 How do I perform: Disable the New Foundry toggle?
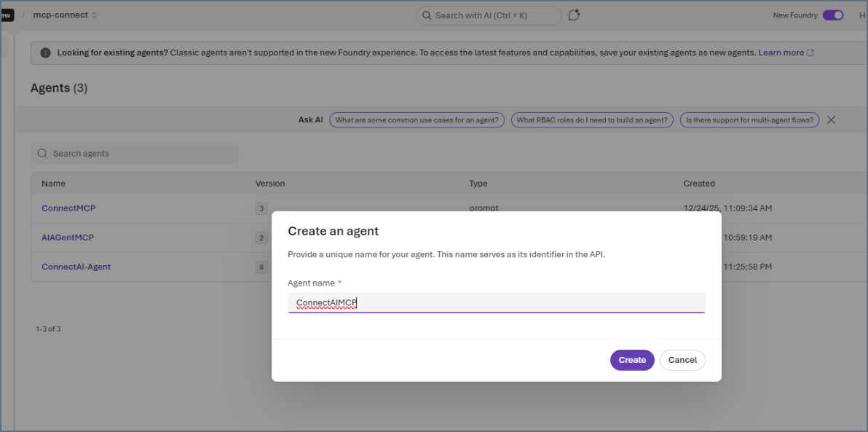coord(833,14)
